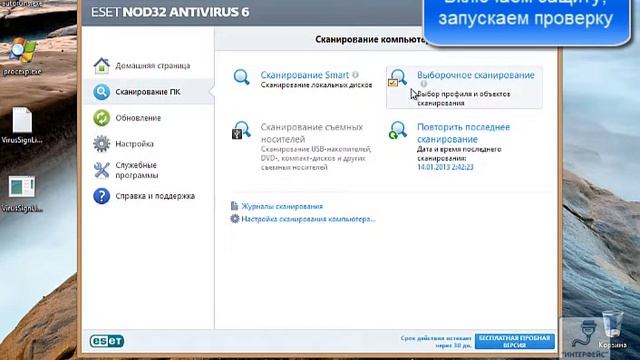The image size is (640, 360).
Task: Open Настройка сканирования компьютера link
Action: (x=308, y=219)
